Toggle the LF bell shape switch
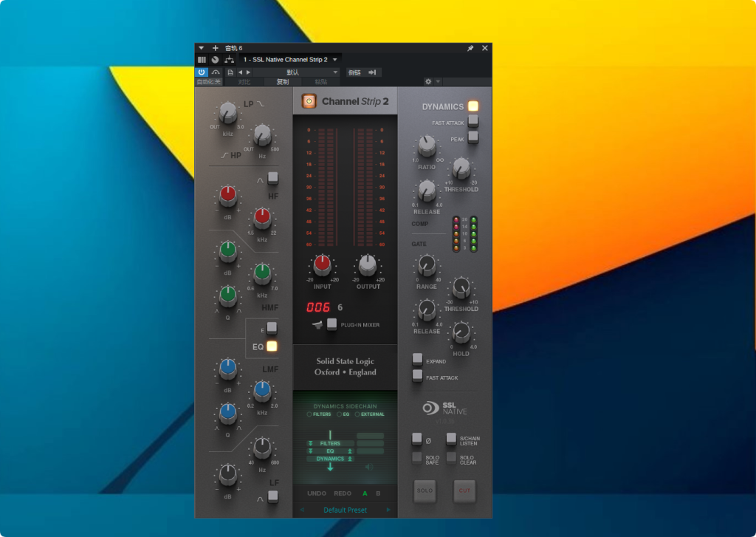The image size is (756, 537). 273,496
